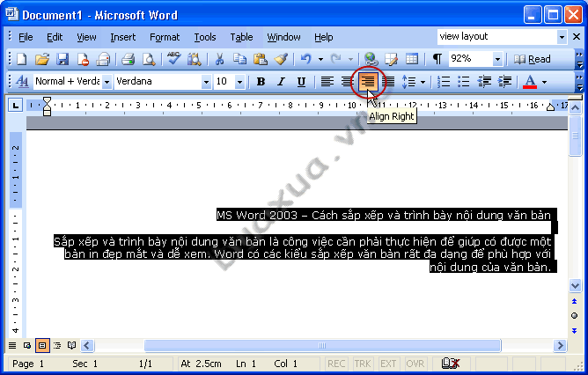Click the Permission icon
This screenshot has width=588, height=375.
coord(83,59)
